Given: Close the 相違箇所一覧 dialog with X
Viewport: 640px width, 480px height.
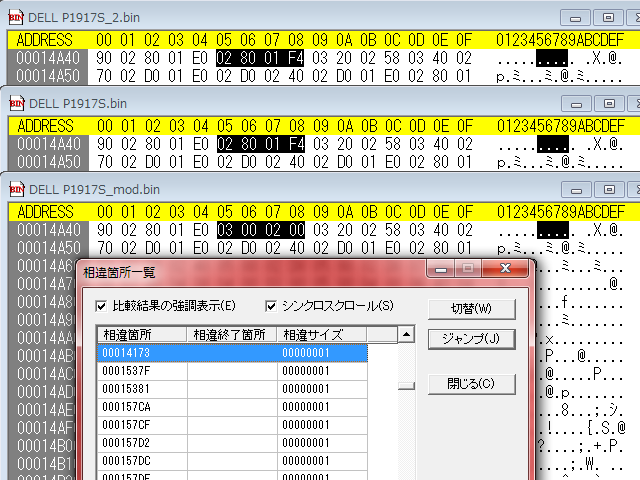Looking at the screenshot, I should [x=505, y=269].
